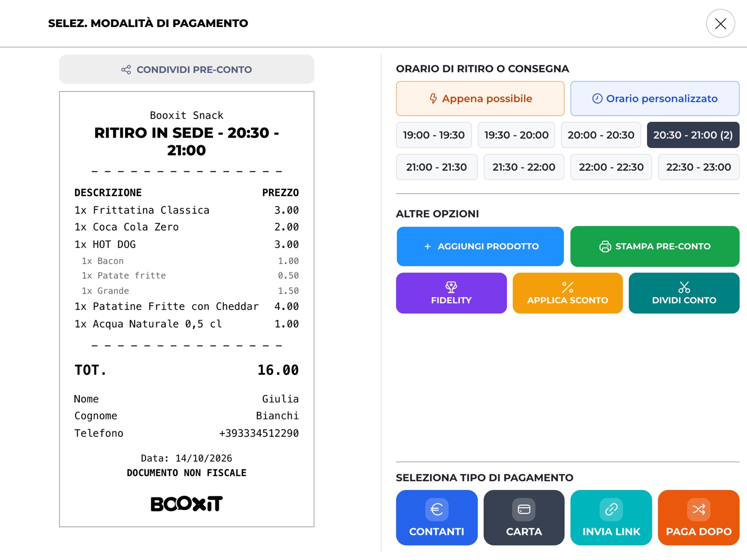Click the Aggiungi Prodotto button
The image size is (747, 560).
pyautogui.click(x=480, y=246)
